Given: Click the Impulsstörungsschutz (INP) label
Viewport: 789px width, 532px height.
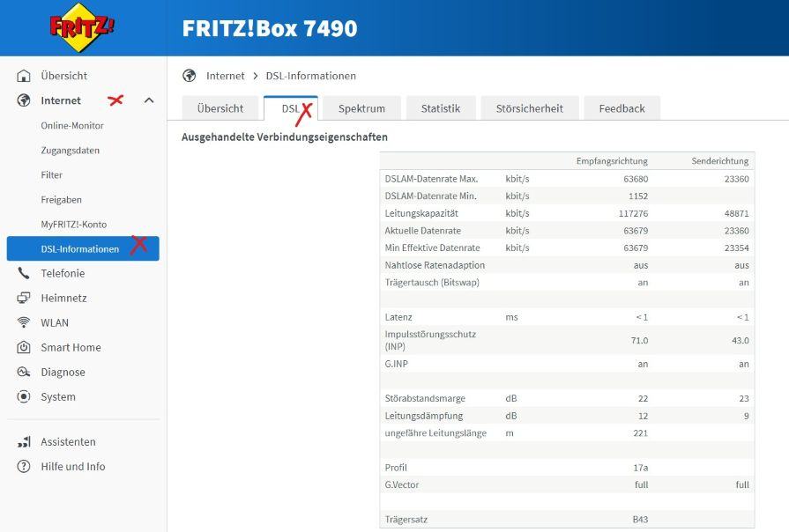Looking at the screenshot, I should point(430,340).
